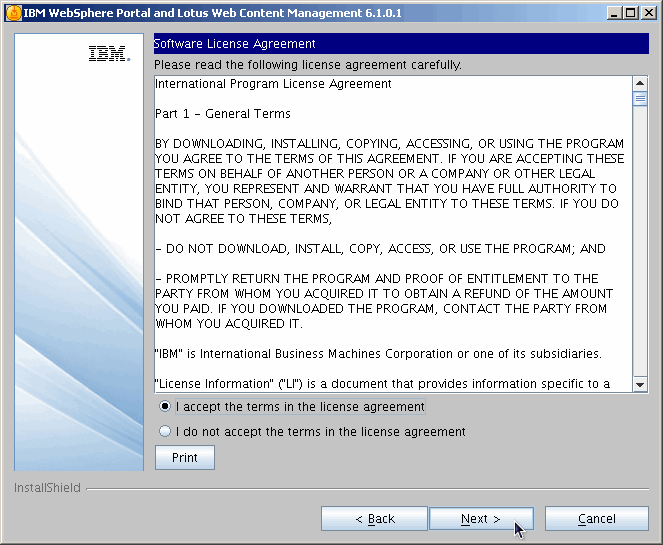Click the license text scrollbar thumb
This screenshot has height=545, width=663.
click(640, 98)
